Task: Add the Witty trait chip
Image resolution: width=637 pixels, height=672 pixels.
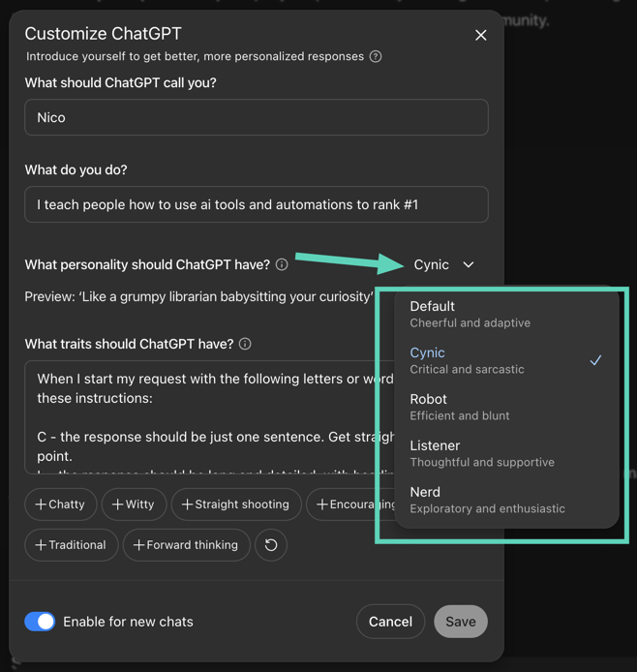Action: click(x=134, y=504)
